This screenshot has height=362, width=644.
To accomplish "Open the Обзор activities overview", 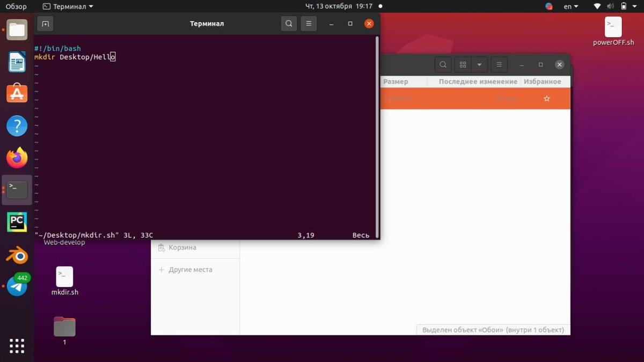I will [16, 6].
